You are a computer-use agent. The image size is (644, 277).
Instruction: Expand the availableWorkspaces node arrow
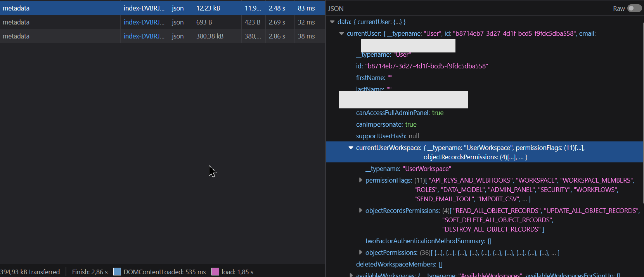click(351, 275)
